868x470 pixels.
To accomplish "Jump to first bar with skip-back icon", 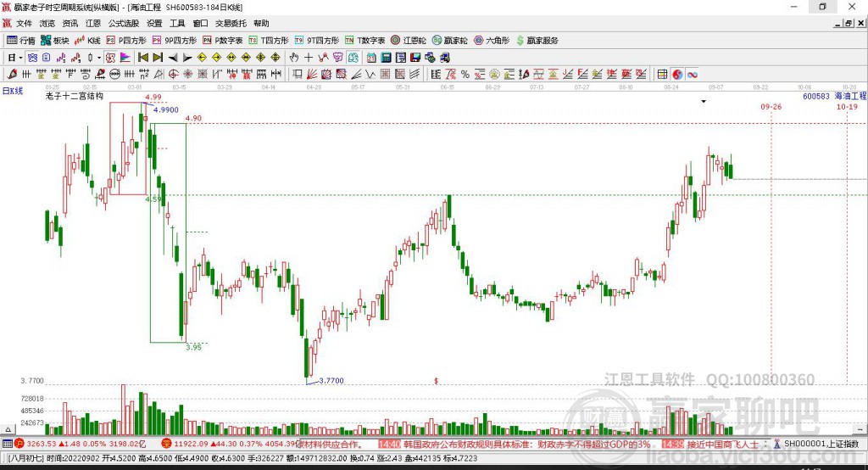I will click(142, 58).
